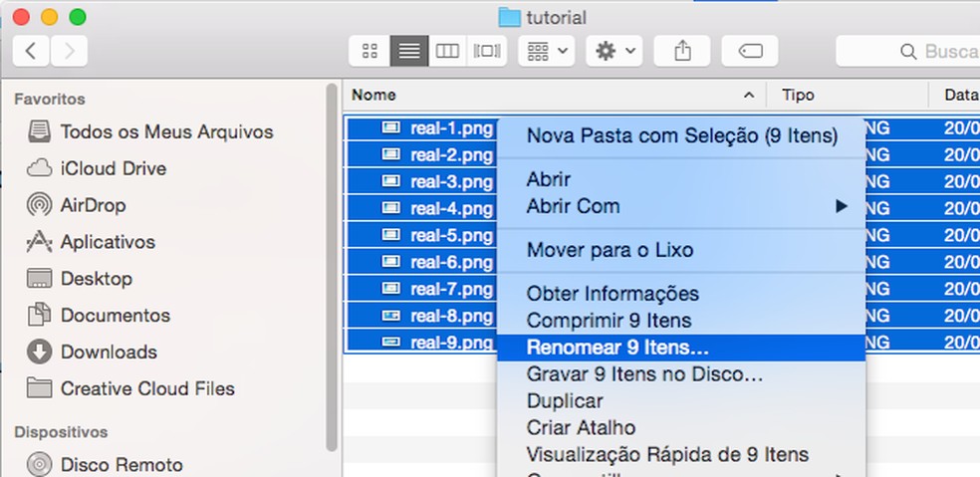Select file real-9.png
The width and height of the screenshot is (980, 477).
(x=451, y=342)
